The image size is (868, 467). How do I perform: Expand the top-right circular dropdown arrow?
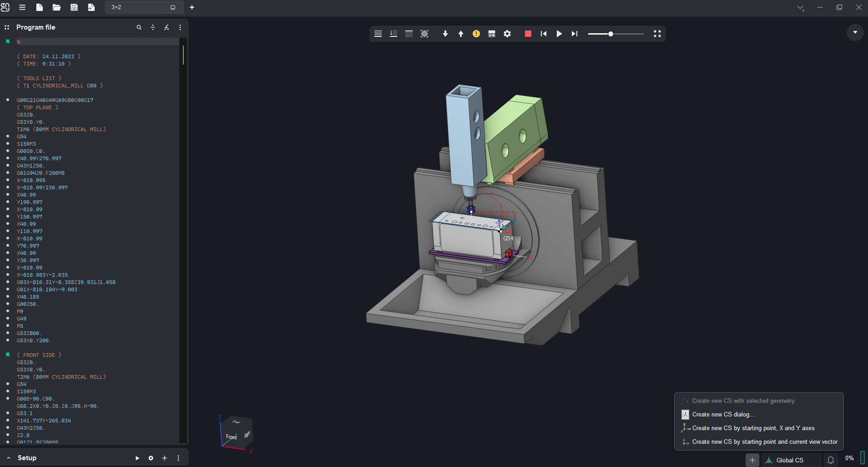point(855,32)
